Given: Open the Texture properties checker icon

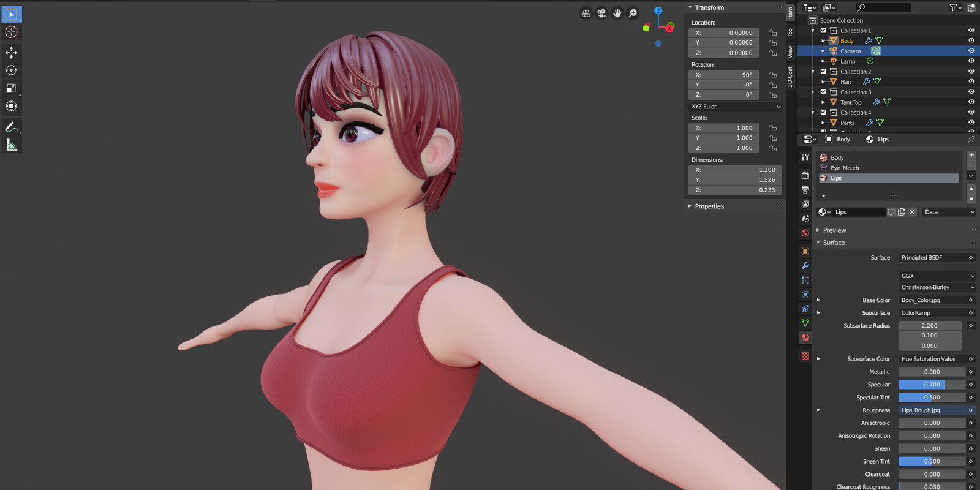Looking at the screenshot, I should (x=805, y=356).
